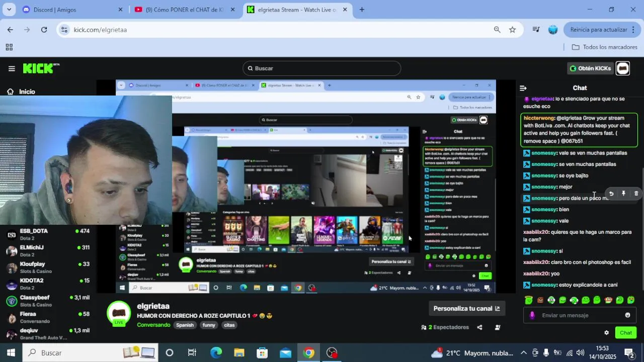Open the Fieraa channel in the sidebar

(x=48, y=317)
